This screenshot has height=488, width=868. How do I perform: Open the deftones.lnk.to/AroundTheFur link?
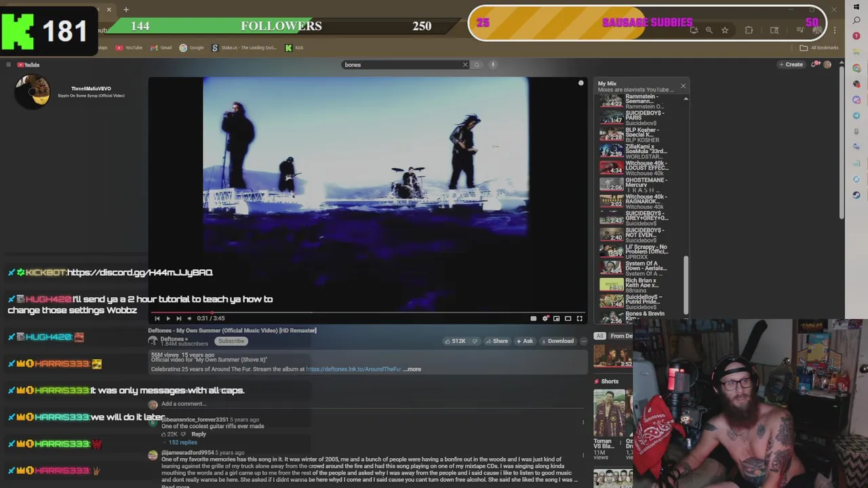[353, 369]
